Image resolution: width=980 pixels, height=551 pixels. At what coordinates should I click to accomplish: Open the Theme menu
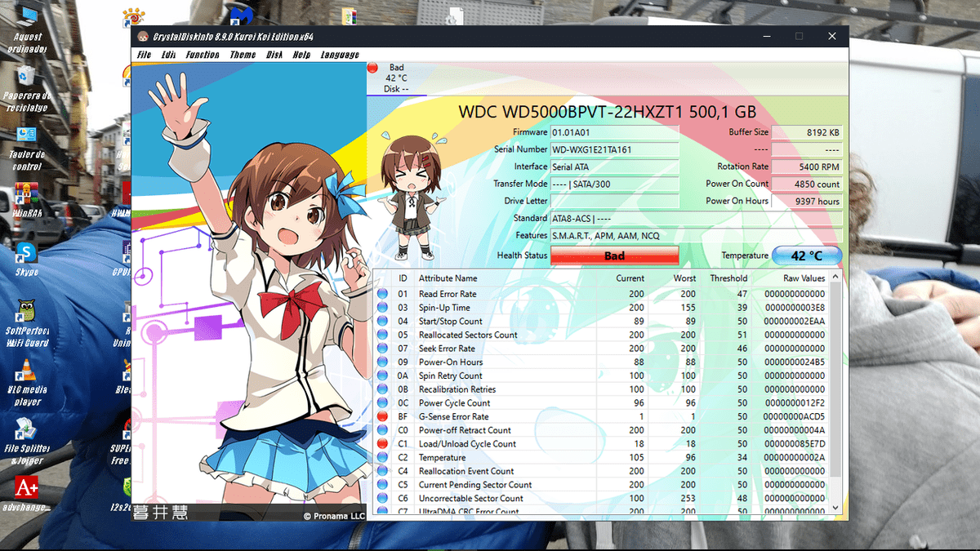click(x=243, y=55)
